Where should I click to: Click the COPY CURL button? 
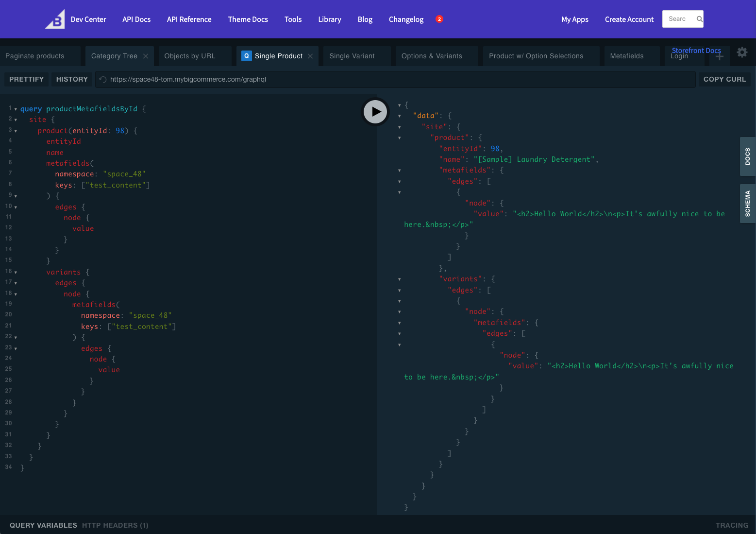(x=724, y=80)
